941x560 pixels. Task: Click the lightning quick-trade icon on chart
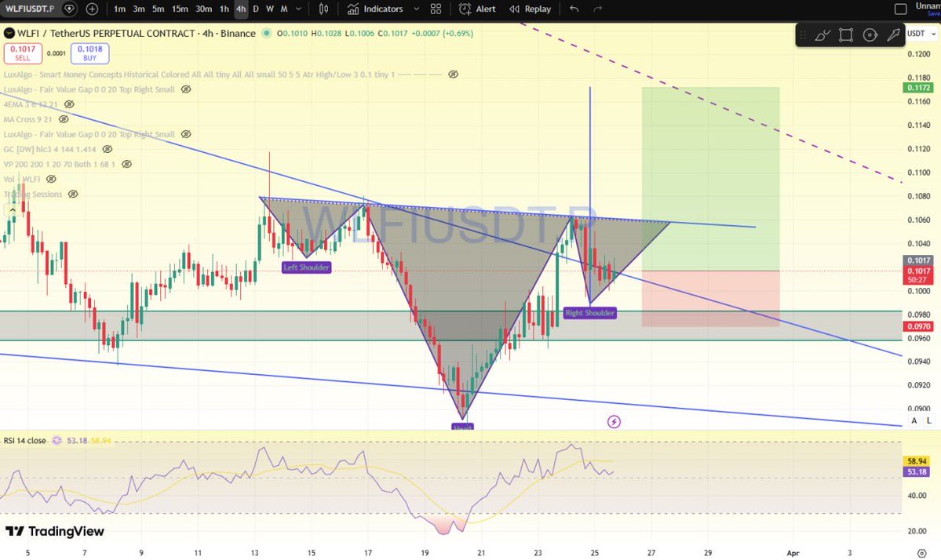[614, 421]
